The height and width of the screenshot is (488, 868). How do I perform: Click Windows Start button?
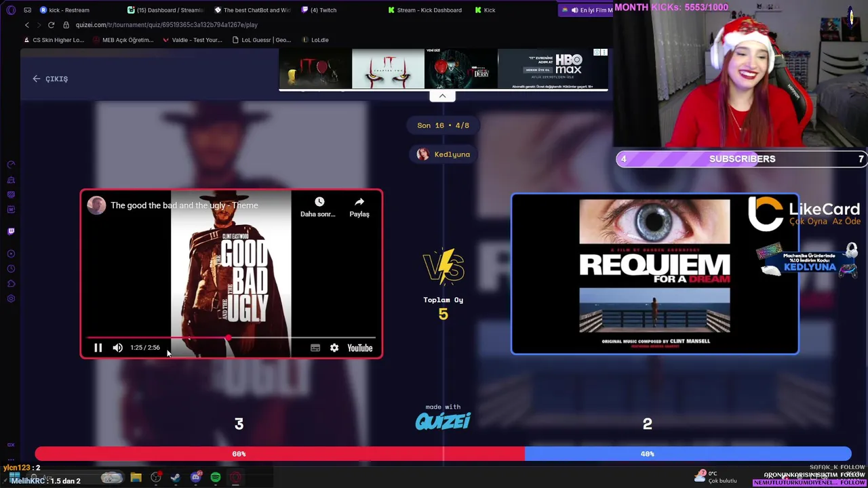pos(14,478)
